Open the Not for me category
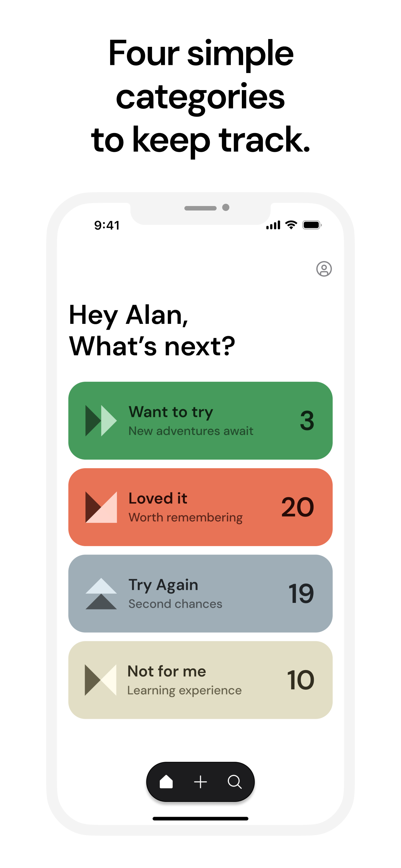The image size is (401, 868). 200,680
